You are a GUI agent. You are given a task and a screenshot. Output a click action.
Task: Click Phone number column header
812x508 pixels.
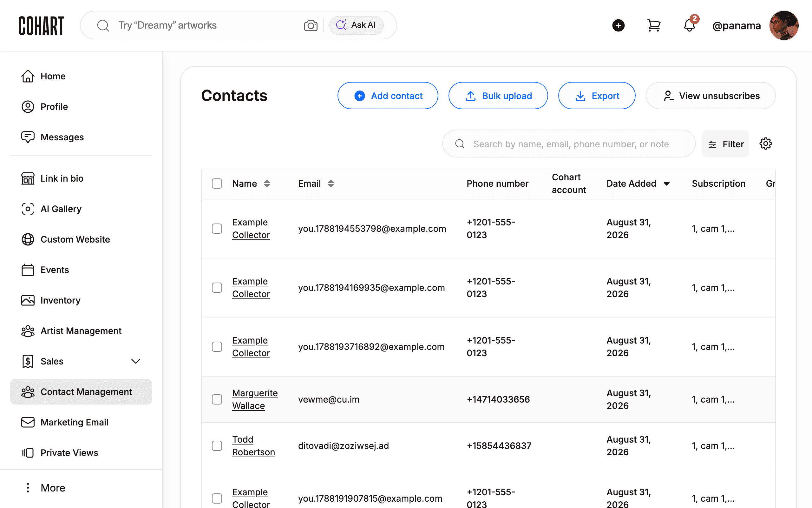point(497,184)
